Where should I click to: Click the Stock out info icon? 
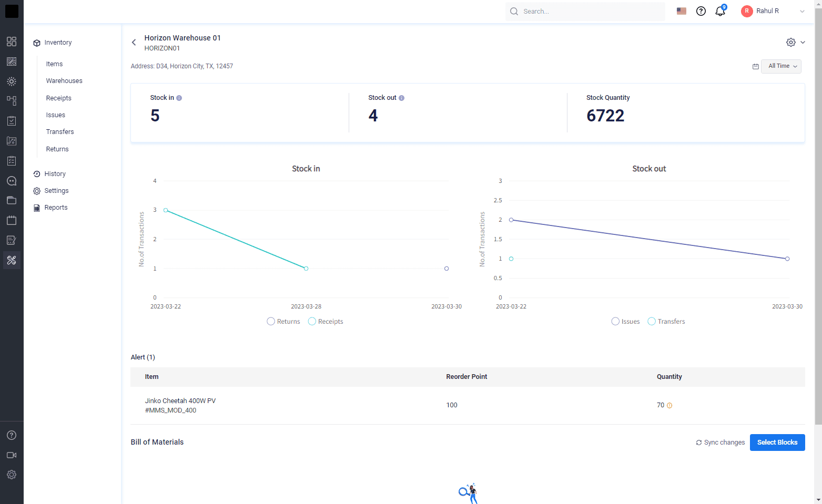(402, 98)
